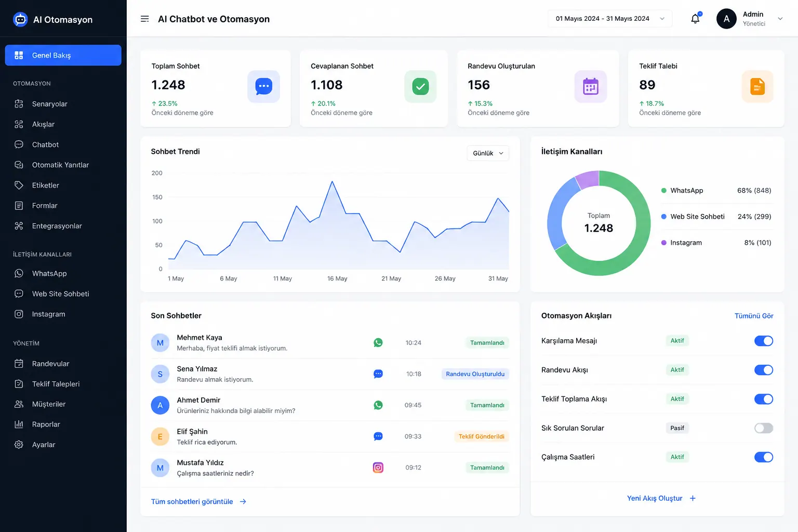This screenshot has height=532, width=798.
Task: Disable the Randevu Akışı toggle
Action: coord(764,370)
